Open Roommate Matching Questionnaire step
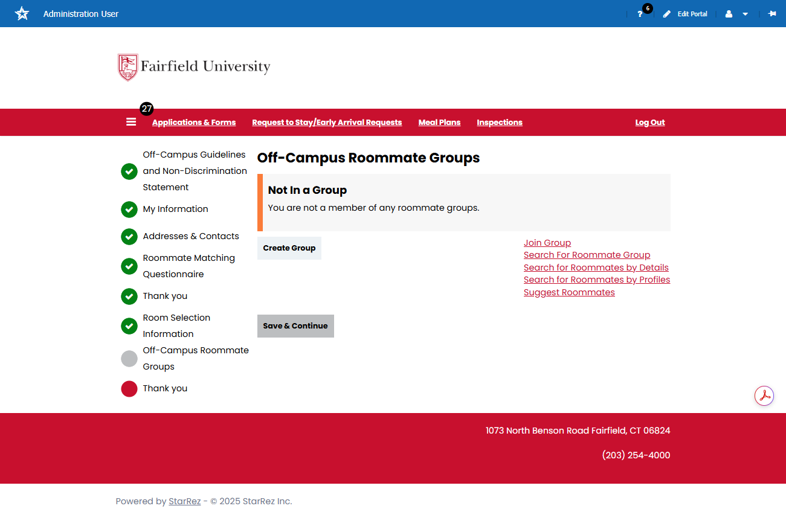This screenshot has height=532, width=786. [189, 266]
